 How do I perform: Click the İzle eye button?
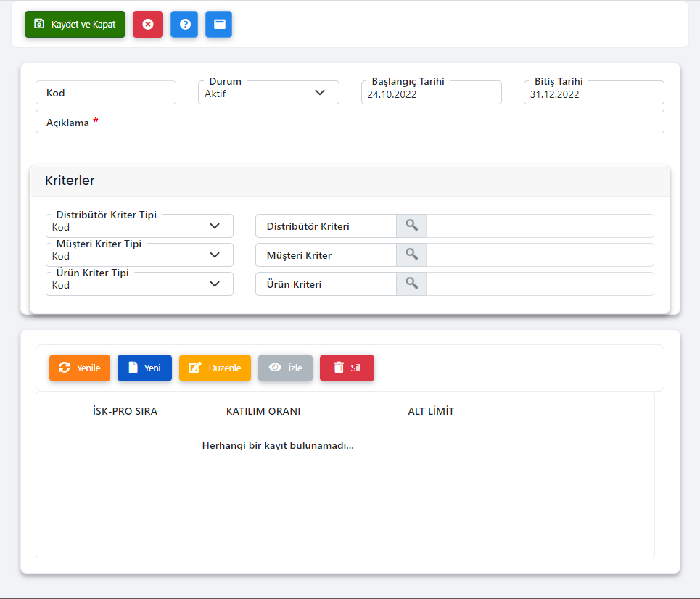(x=285, y=368)
